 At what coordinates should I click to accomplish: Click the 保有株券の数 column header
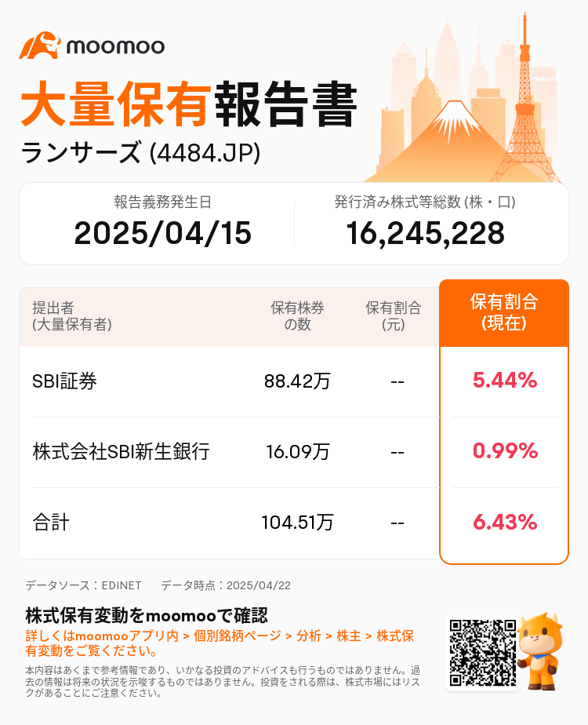[x=297, y=316]
